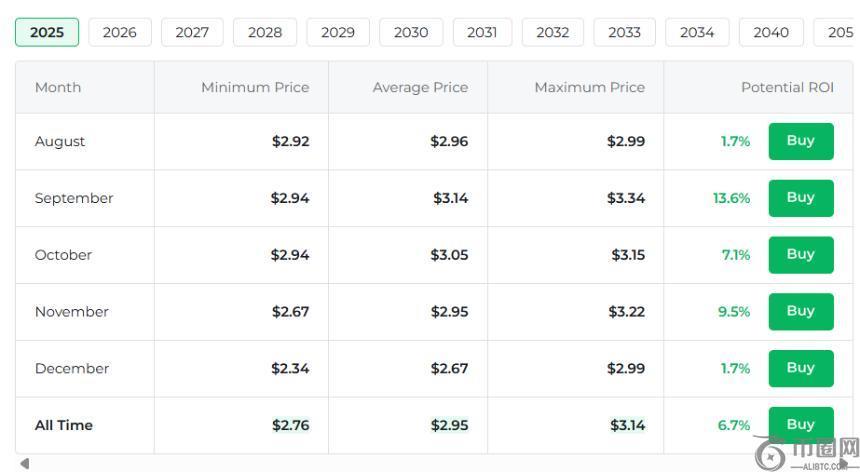Viewport: 860px width, 472px height.
Task: Show the 2033 year tab
Action: pyautogui.click(x=624, y=32)
